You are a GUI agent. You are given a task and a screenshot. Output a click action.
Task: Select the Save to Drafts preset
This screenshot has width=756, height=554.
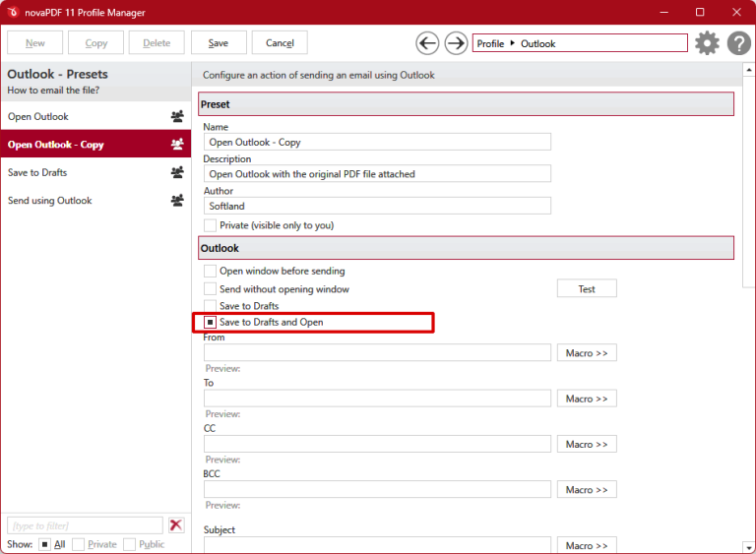pyautogui.click(x=37, y=172)
